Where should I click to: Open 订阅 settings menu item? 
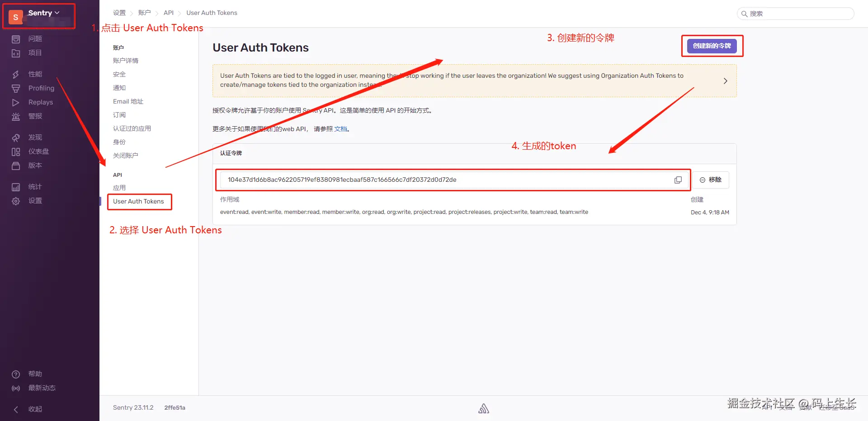click(x=119, y=115)
